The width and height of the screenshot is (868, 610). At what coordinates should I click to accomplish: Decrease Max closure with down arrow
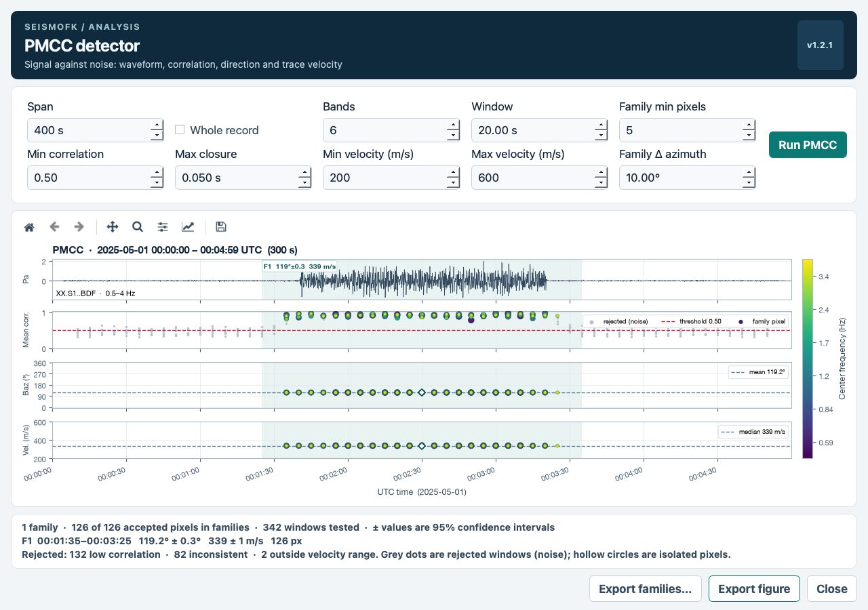304,183
